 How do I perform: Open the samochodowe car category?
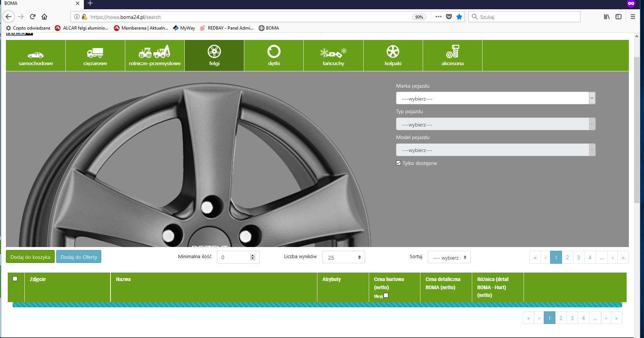click(36, 56)
